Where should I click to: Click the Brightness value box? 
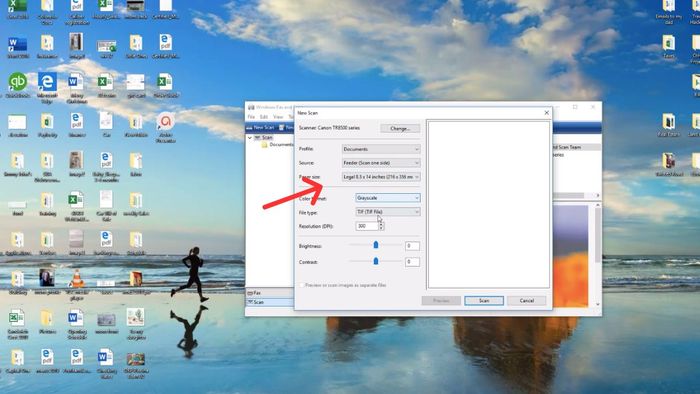point(412,246)
